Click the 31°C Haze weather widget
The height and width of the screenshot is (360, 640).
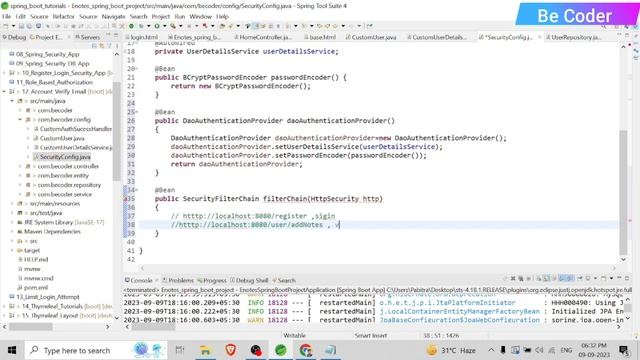[451, 350]
